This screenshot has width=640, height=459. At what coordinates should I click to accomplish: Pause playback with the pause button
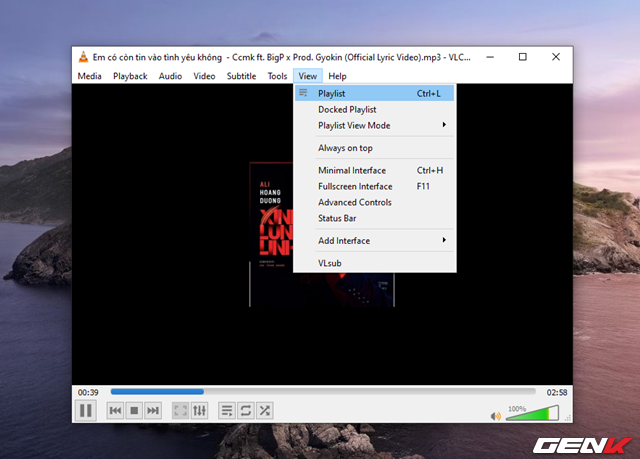click(86, 410)
